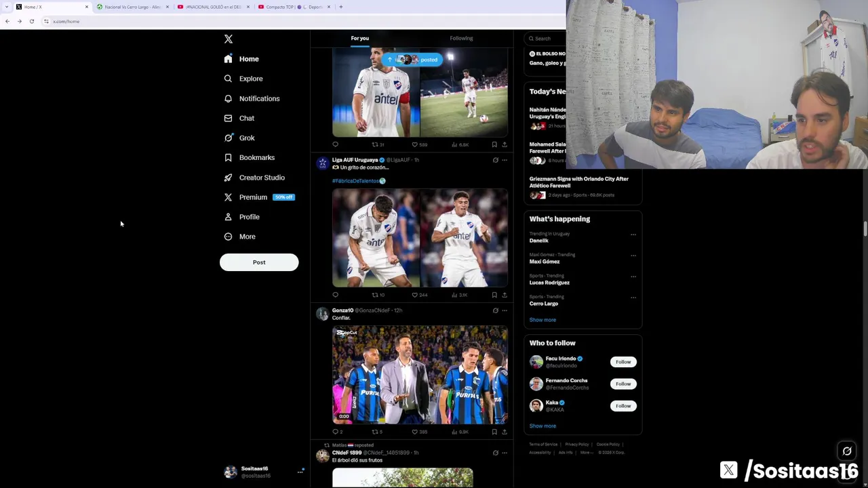Image resolution: width=868 pixels, height=488 pixels.
Task: Open Chat from the sidebar
Action: point(239,119)
